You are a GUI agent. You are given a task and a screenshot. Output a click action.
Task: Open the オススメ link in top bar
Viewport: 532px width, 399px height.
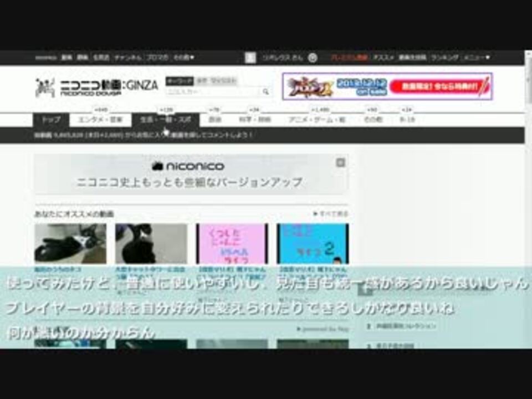[x=383, y=58]
